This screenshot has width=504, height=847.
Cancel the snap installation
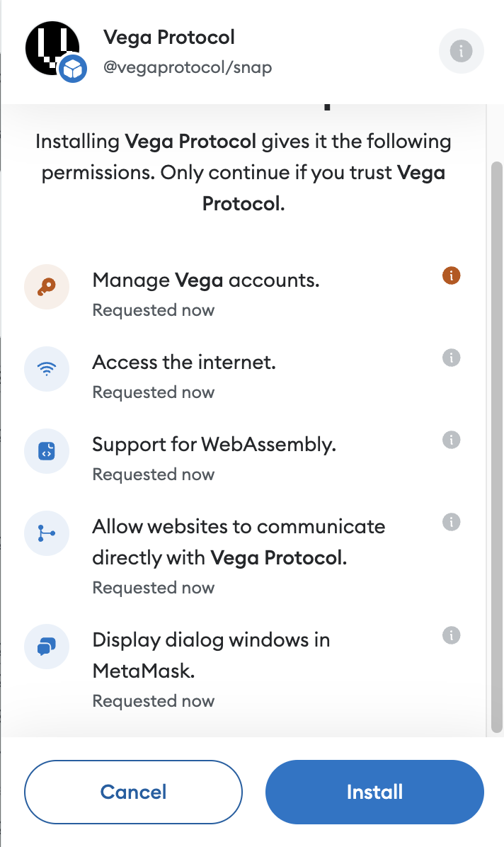[x=133, y=792]
